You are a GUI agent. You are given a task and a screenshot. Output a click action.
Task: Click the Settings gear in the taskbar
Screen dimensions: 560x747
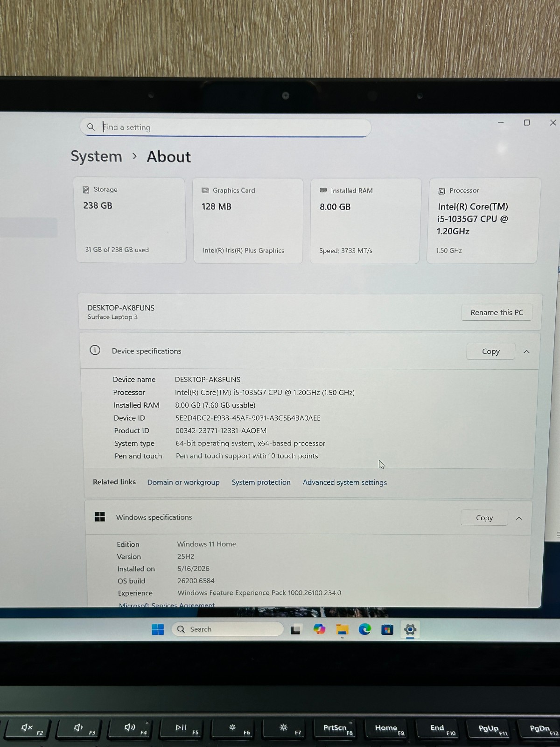tap(410, 630)
